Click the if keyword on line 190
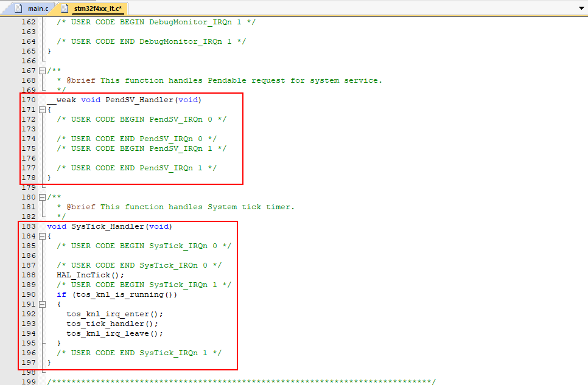The height and width of the screenshot is (385, 588). tap(61, 294)
